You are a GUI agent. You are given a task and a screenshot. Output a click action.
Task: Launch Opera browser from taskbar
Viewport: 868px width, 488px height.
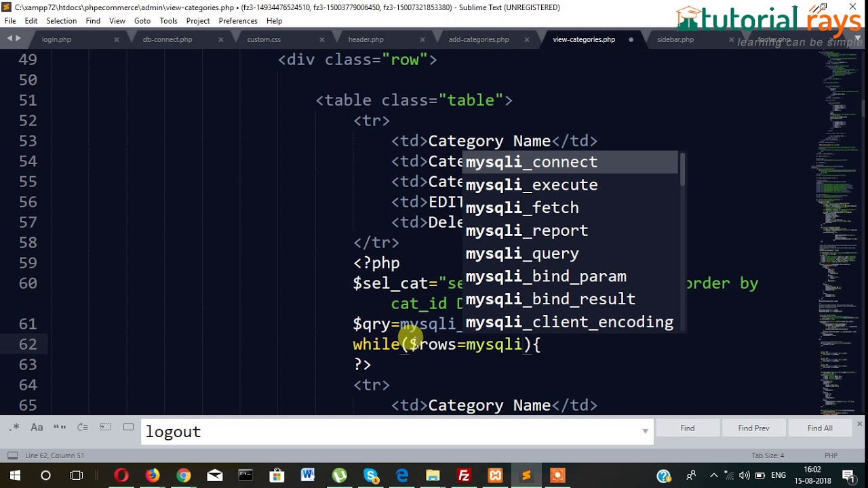pyautogui.click(x=121, y=475)
